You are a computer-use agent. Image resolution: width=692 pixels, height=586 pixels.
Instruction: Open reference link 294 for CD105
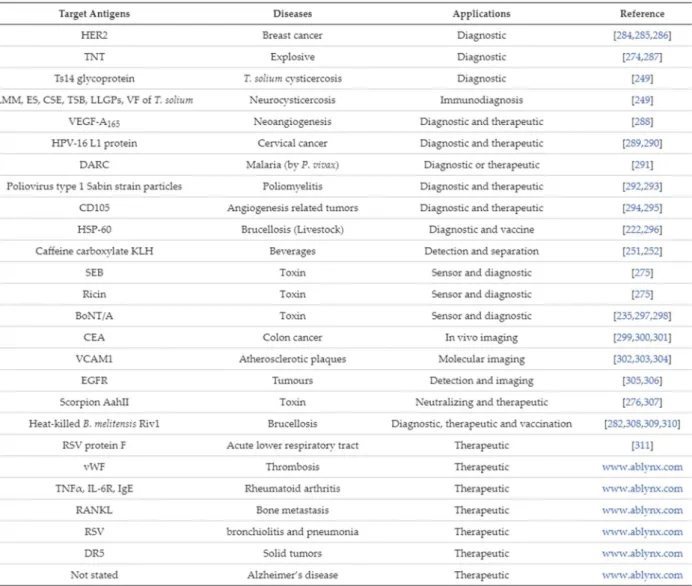click(x=633, y=208)
